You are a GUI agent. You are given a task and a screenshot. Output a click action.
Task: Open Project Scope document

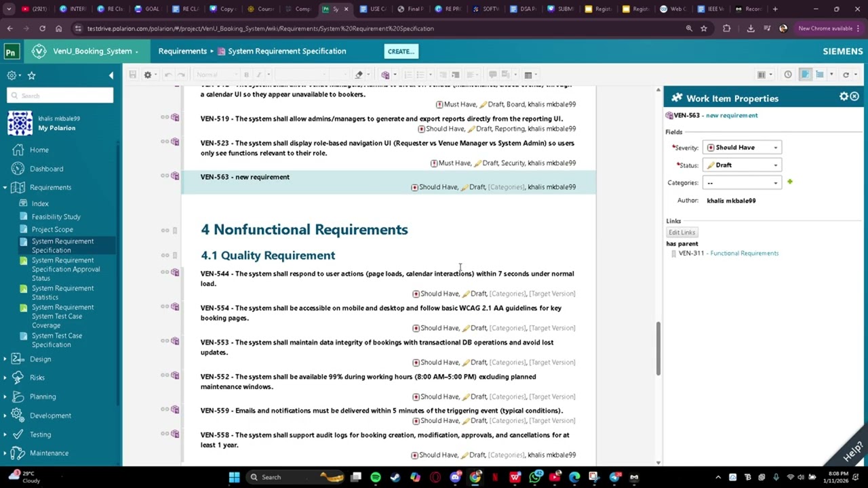click(52, 230)
